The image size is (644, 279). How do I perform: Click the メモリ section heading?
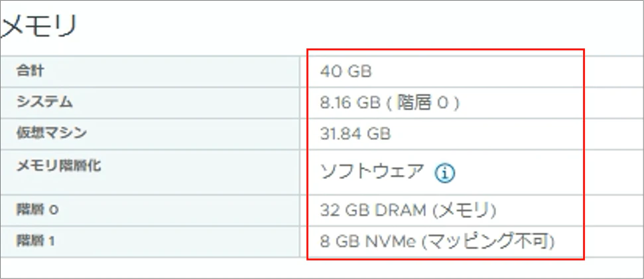pyautogui.click(x=40, y=27)
